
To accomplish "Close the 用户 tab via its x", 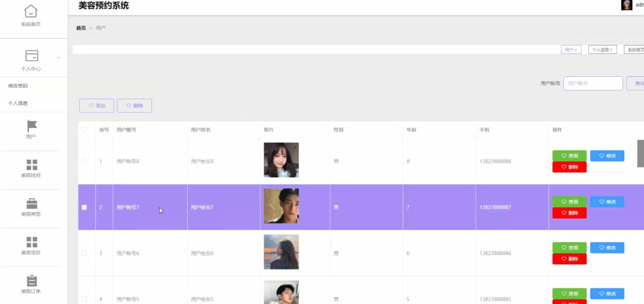I will coord(575,50).
